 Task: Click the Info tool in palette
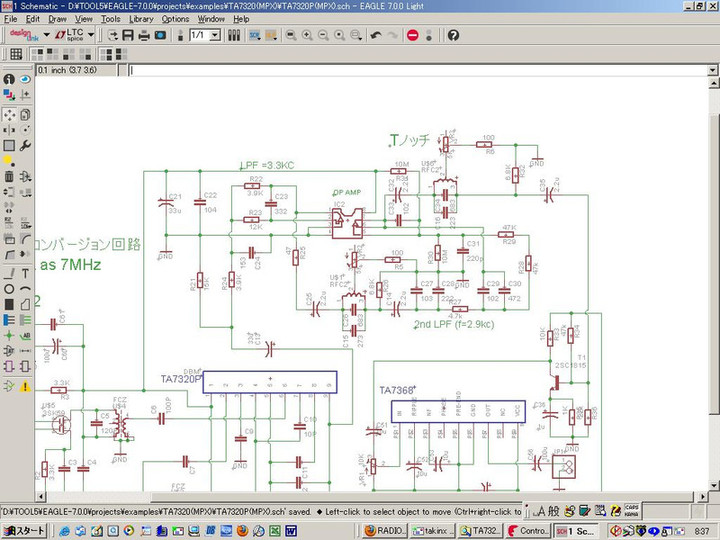tap(9, 79)
